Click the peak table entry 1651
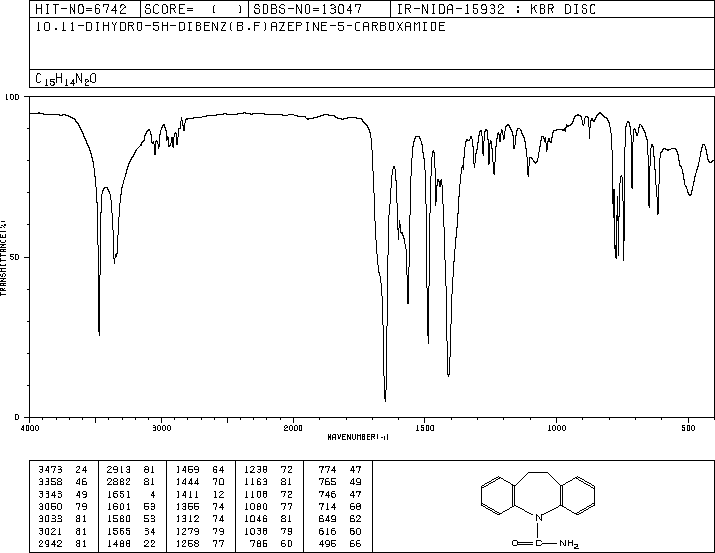 [x=119, y=494]
